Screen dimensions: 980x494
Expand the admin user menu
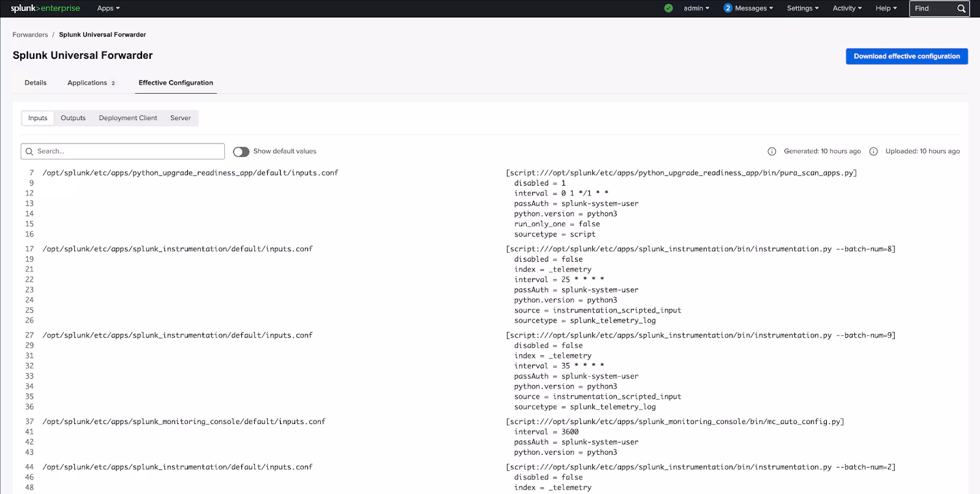click(x=696, y=9)
